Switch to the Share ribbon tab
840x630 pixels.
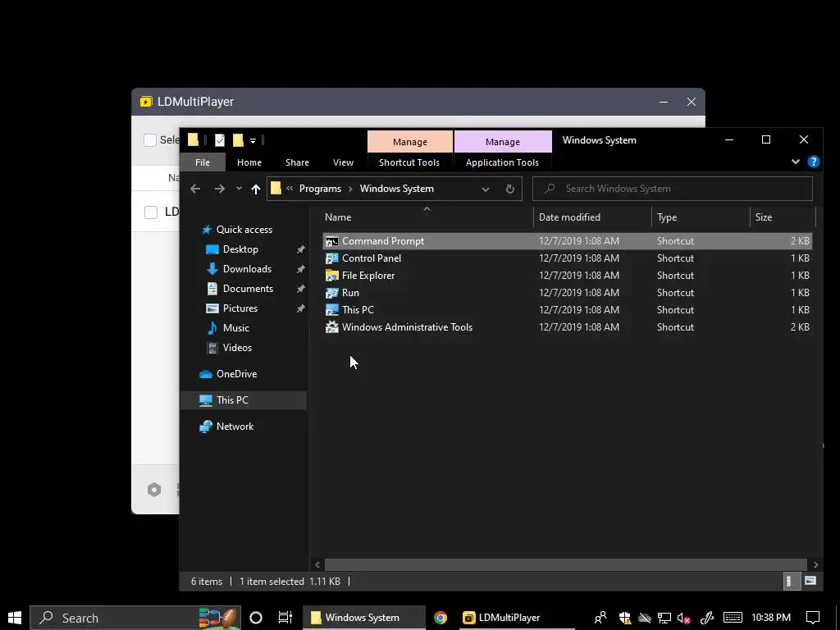[x=297, y=162]
